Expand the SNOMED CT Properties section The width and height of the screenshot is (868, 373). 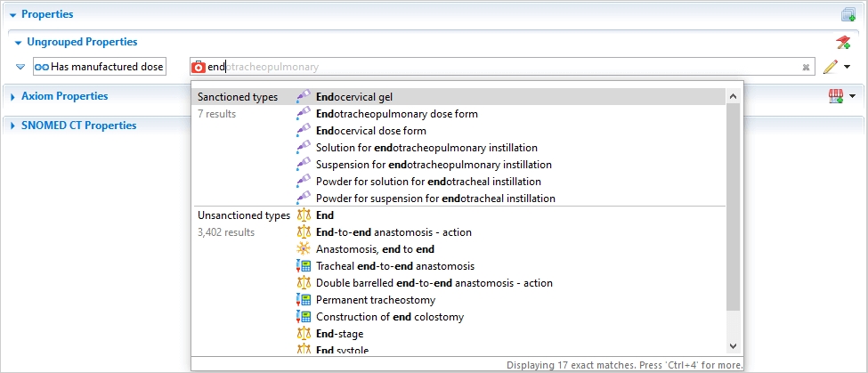tap(12, 126)
